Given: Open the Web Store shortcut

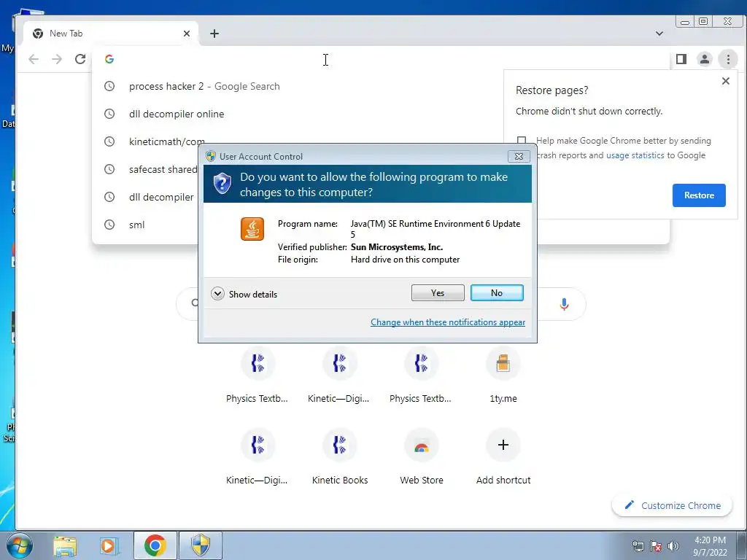Looking at the screenshot, I should pyautogui.click(x=422, y=457).
